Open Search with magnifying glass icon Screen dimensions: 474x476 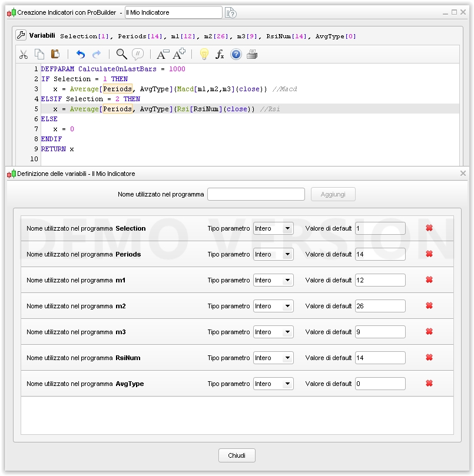pos(121,54)
